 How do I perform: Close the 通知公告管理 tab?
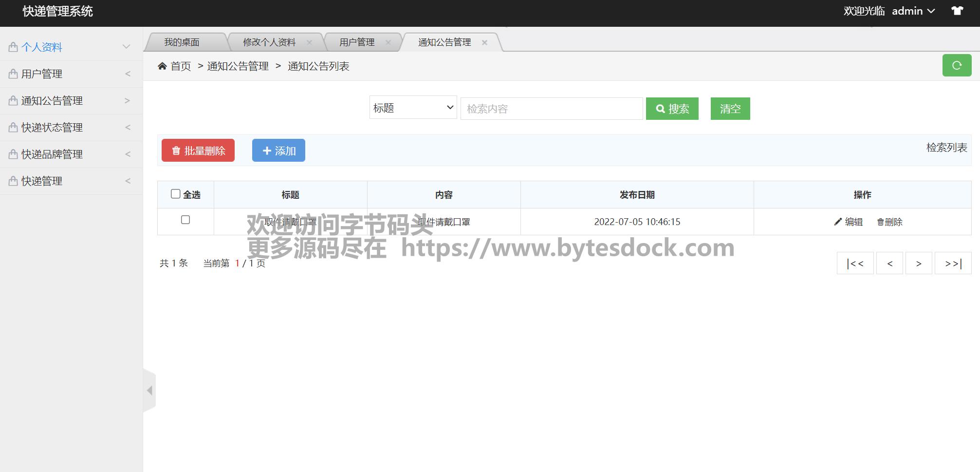point(484,42)
